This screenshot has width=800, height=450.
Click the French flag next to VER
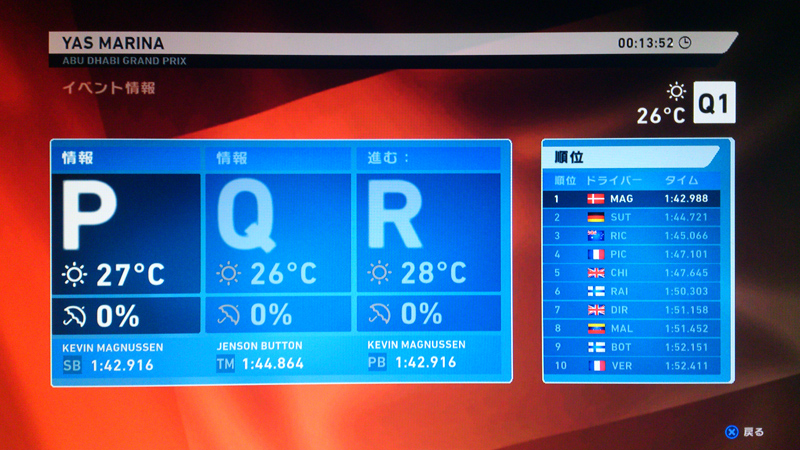(595, 366)
